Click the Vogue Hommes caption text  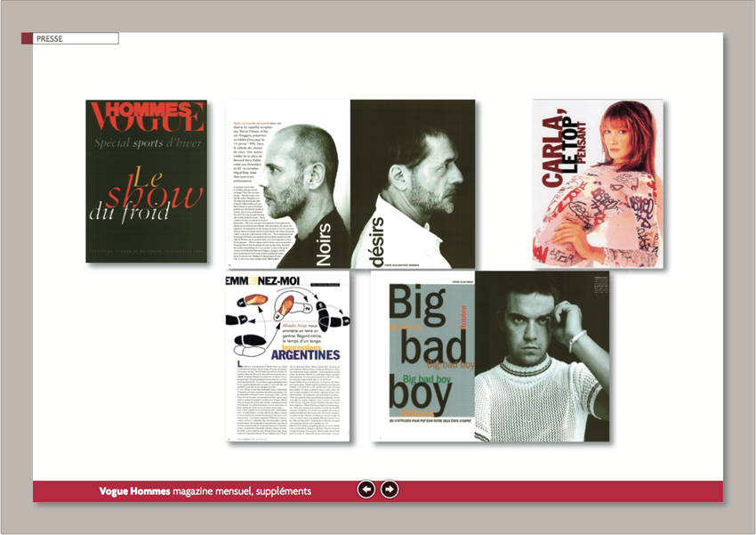tap(205, 491)
